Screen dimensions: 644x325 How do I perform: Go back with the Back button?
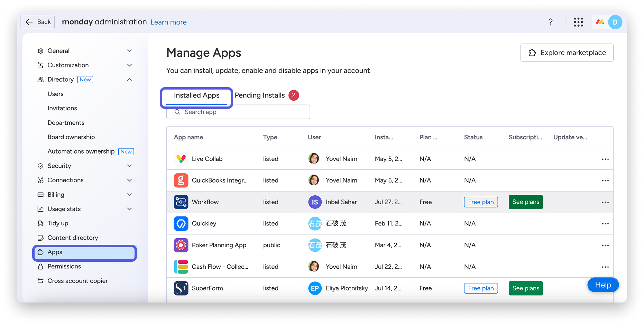pos(38,22)
